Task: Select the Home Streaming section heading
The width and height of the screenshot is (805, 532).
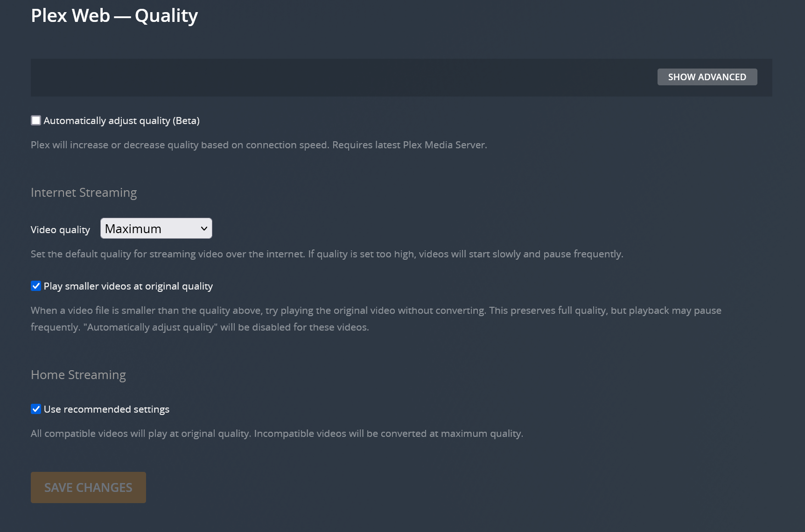Action: click(78, 375)
